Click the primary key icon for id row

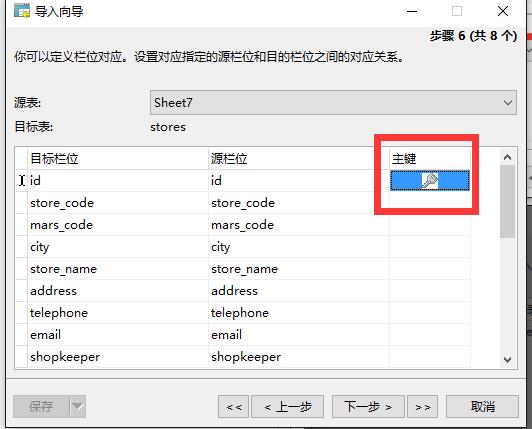[x=430, y=181]
